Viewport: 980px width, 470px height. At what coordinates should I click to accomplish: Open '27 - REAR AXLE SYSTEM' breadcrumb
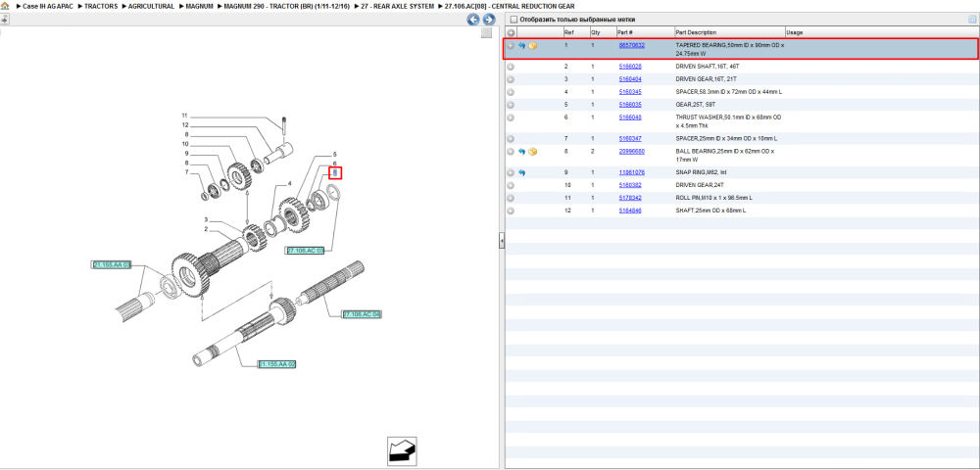tap(398, 6)
